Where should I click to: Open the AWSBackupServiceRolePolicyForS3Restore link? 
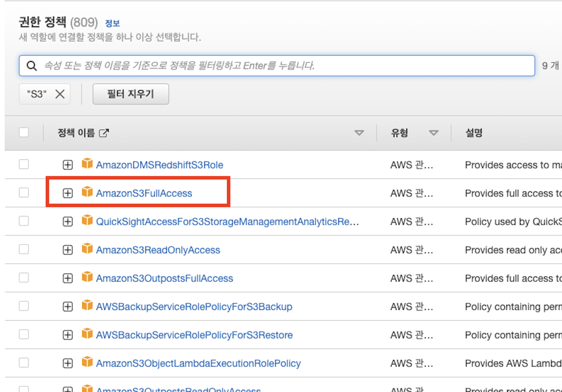194,335
